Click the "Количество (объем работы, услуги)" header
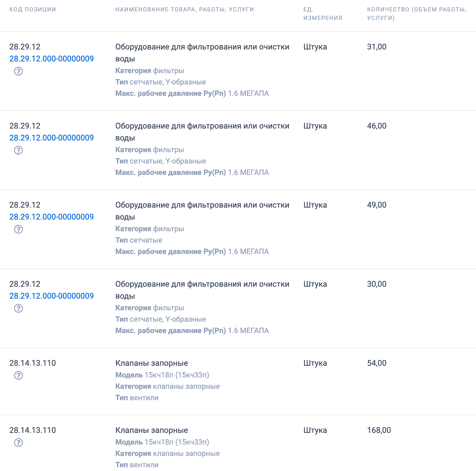 pyautogui.click(x=417, y=14)
